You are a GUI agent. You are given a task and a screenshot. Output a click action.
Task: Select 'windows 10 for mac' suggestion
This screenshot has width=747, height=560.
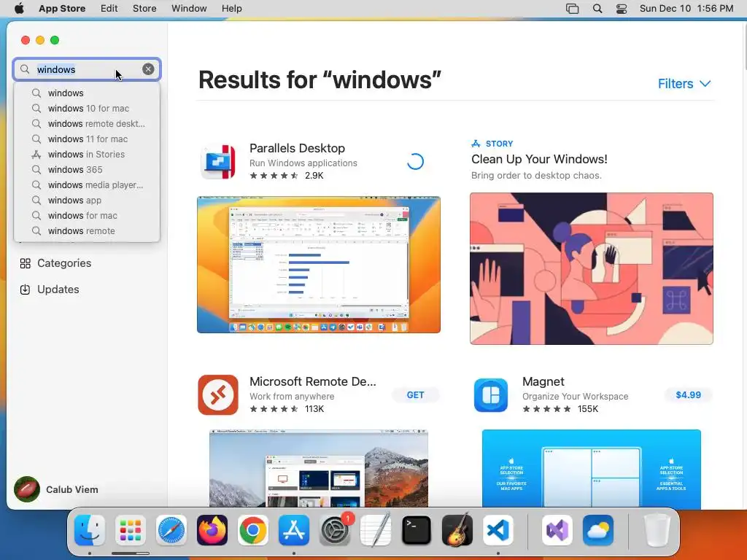point(88,109)
